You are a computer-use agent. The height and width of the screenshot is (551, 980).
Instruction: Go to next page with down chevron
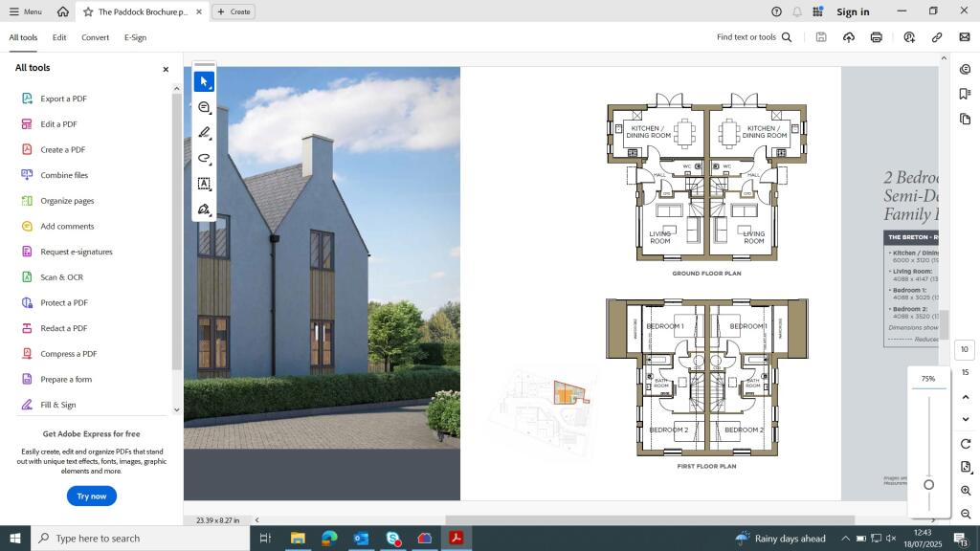click(966, 419)
